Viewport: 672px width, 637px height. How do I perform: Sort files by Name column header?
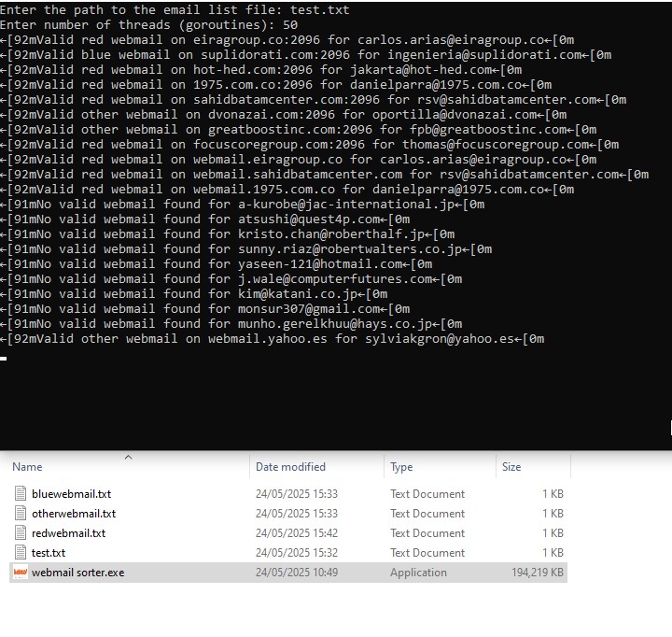coord(27,467)
